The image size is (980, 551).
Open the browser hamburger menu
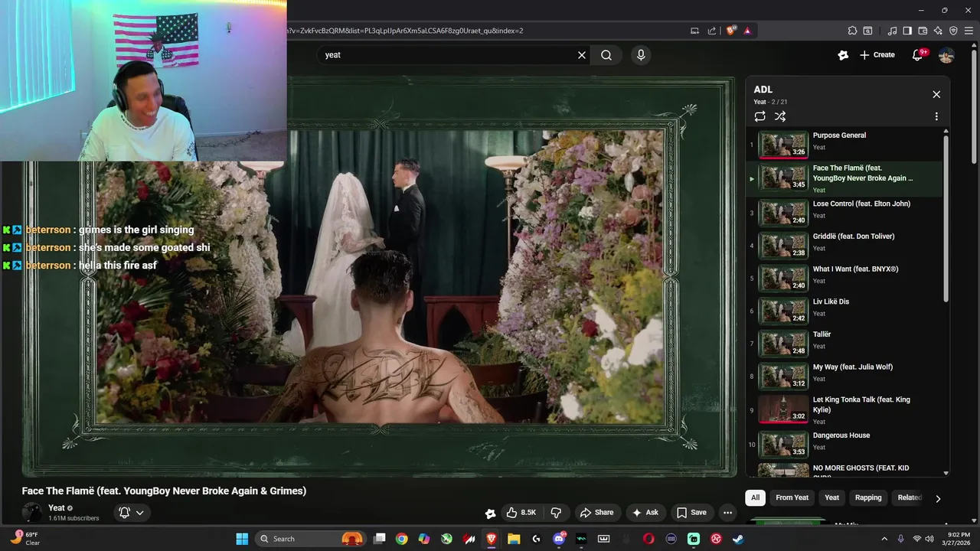point(969,31)
